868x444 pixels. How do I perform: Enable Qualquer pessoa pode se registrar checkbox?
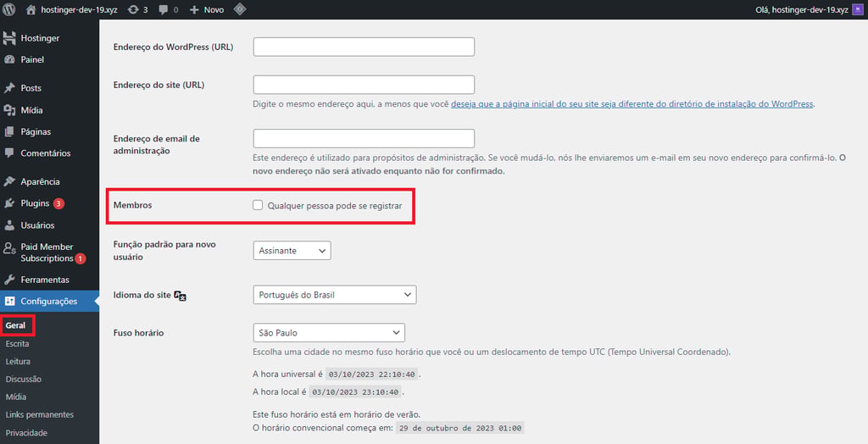[x=258, y=205]
